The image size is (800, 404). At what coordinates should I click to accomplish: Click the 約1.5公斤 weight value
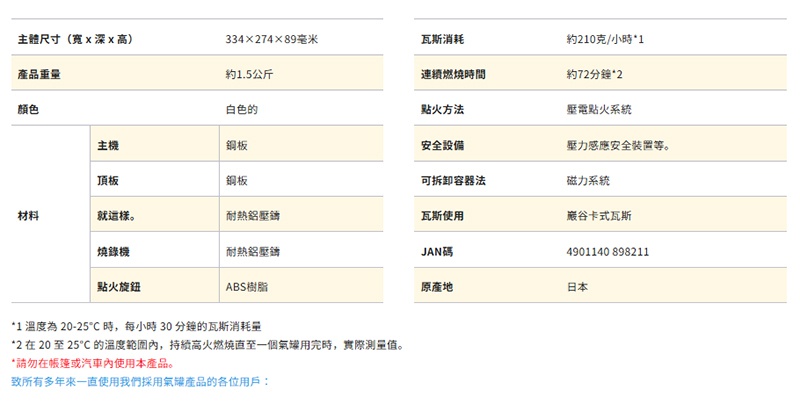click(x=244, y=74)
